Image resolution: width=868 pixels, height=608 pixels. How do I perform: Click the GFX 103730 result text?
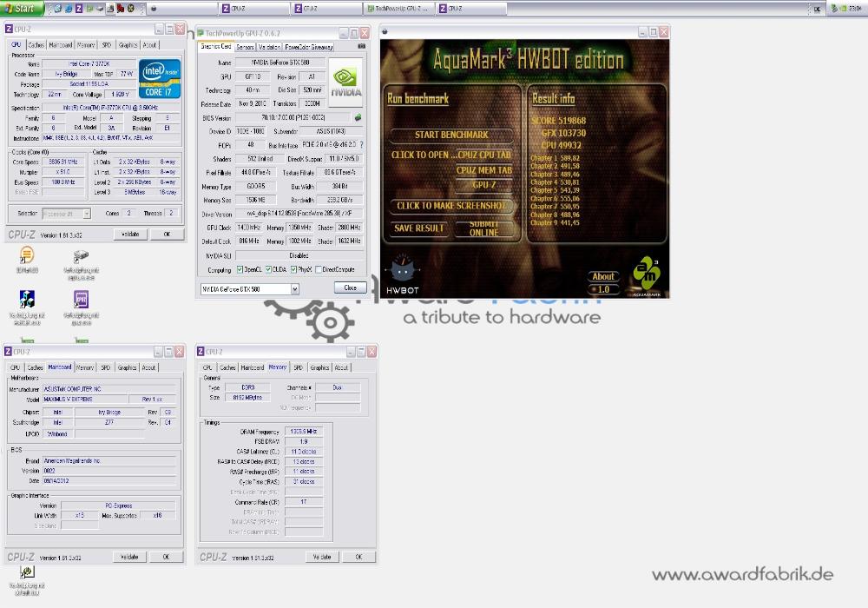tap(563, 133)
